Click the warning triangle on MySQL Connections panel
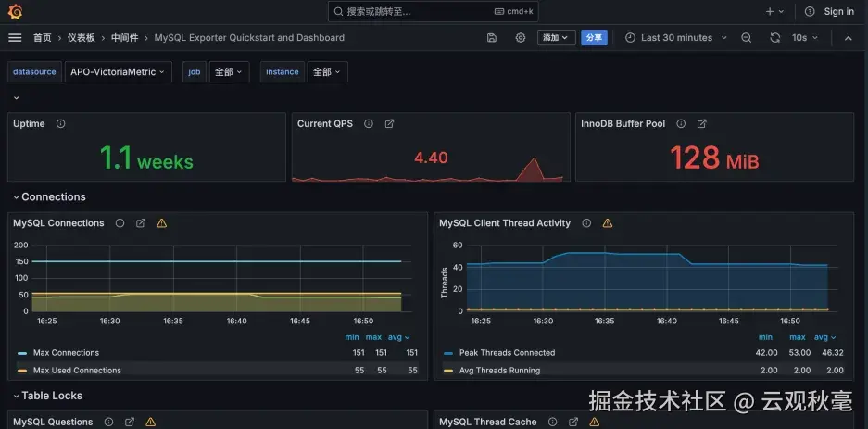Screen dimensions: 868x429 (161, 223)
